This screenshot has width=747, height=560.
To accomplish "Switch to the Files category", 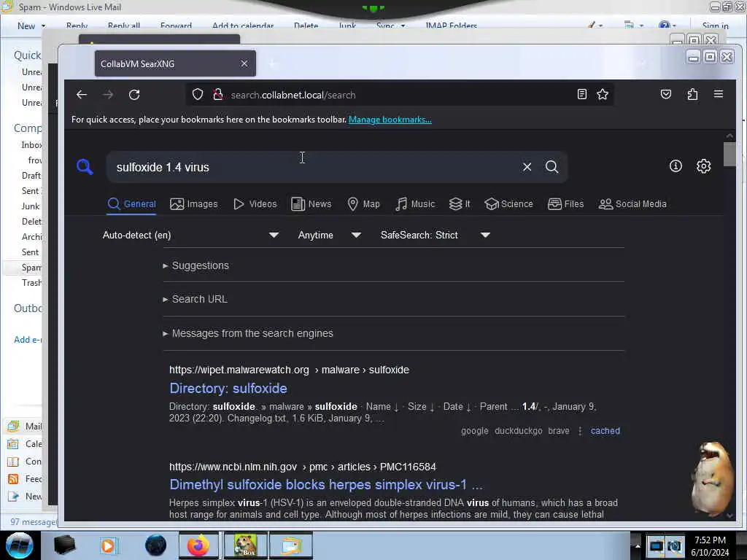I will click(x=566, y=204).
